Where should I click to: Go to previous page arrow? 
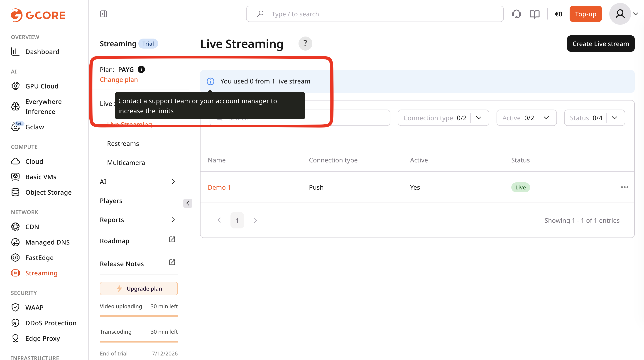219,220
